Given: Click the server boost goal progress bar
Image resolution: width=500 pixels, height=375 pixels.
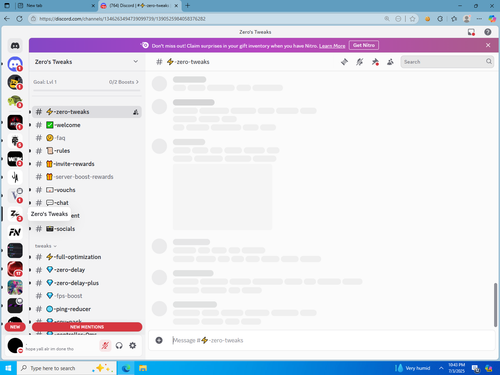Looking at the screenshot, I should [87, 90].
